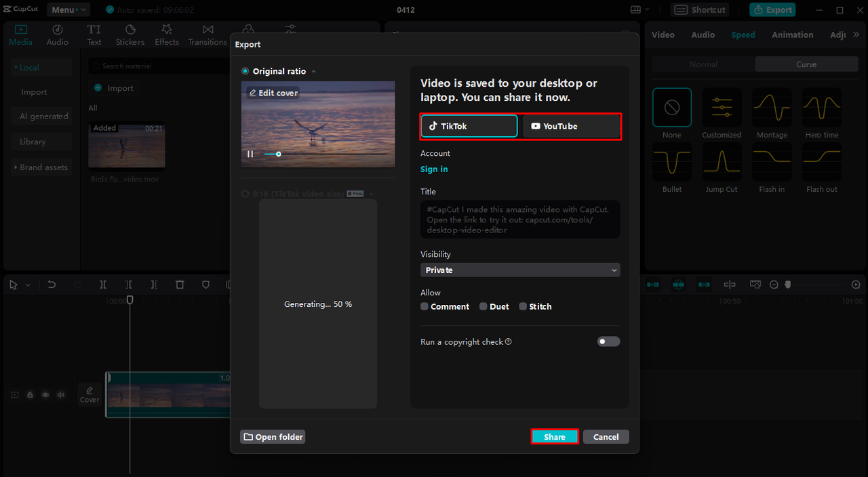Click the Share button
The width and height of the screenshot is (868, 477).
pos(554,437)
